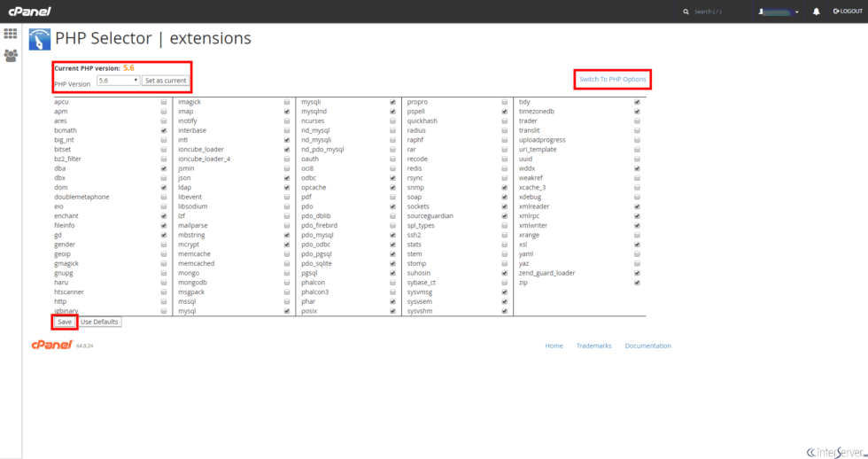The image size is (868, 459).
Task: Toggle the apcu extension checkbox
Action: (x=164, y=102)
